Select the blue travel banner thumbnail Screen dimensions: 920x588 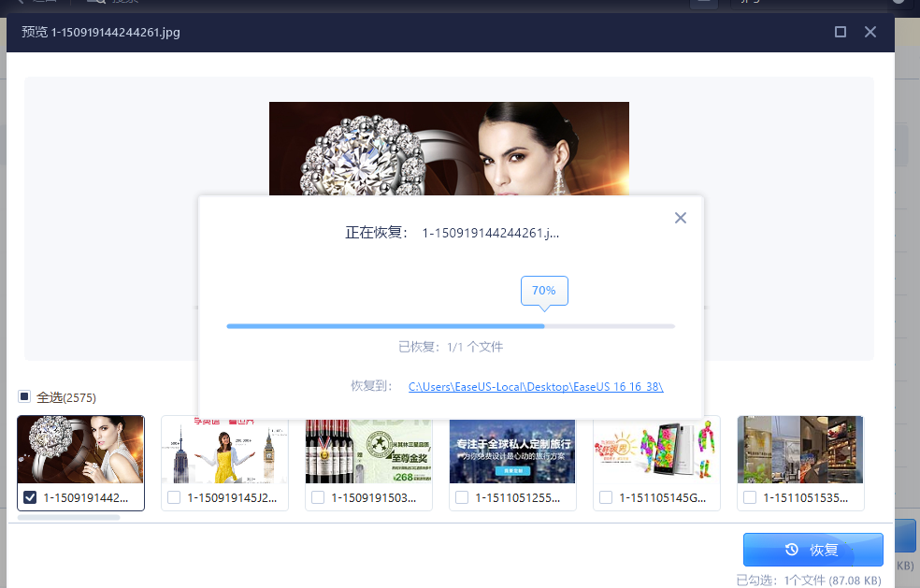512,450
